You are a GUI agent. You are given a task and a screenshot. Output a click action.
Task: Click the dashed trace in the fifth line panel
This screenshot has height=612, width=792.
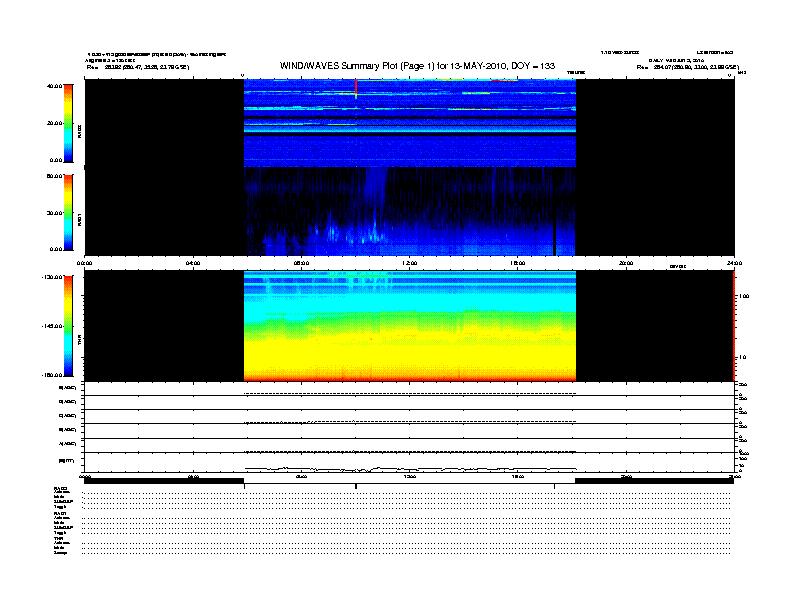pos(410,451)
